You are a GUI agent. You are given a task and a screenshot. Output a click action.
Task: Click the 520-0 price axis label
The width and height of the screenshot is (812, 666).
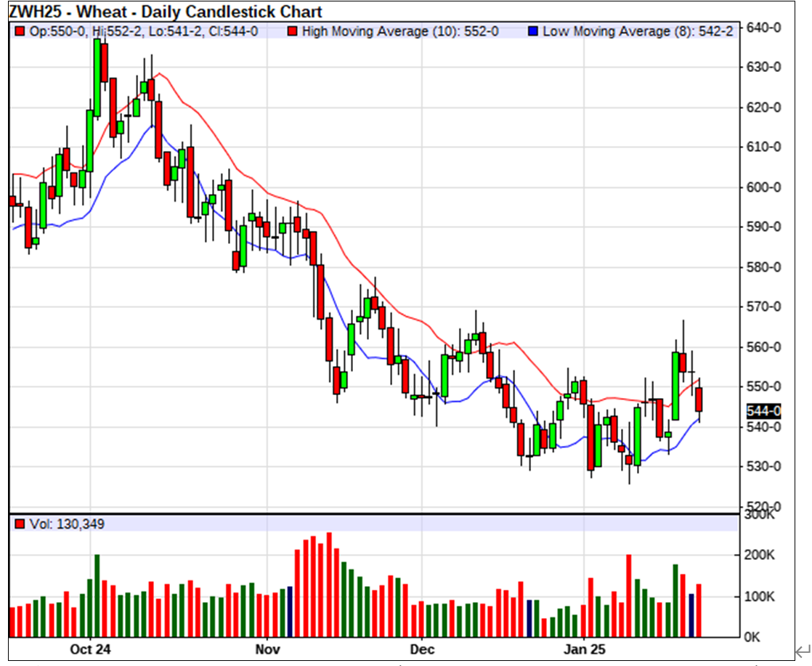click(x=763, y=506)
